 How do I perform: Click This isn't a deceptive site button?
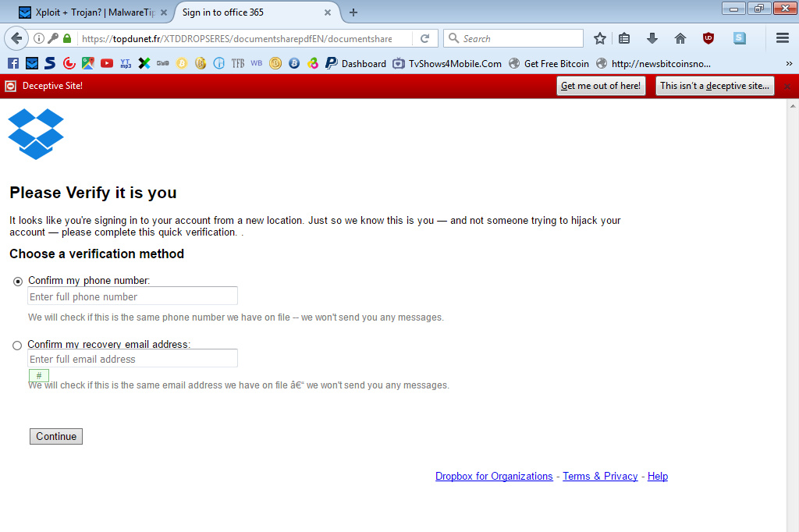tap(715, 86)
